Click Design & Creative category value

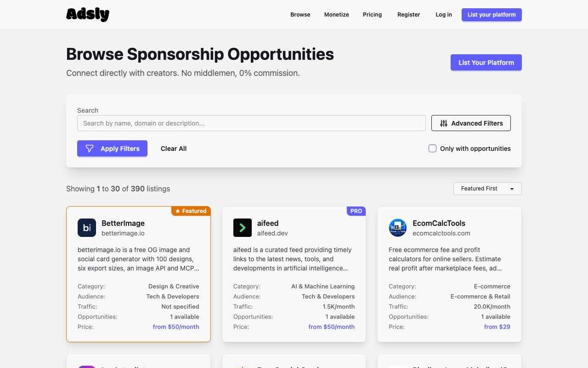coord(174,286)
